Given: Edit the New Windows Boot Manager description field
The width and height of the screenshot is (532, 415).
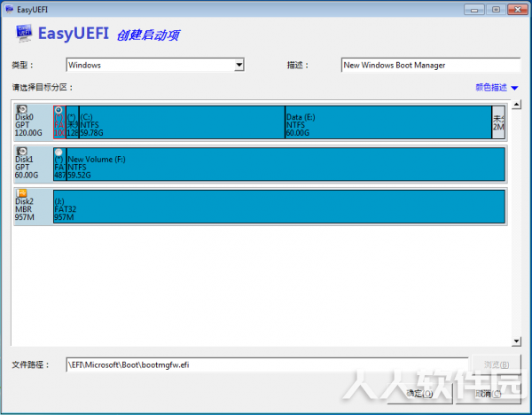Looking at the screenshot, I should 431,65.
